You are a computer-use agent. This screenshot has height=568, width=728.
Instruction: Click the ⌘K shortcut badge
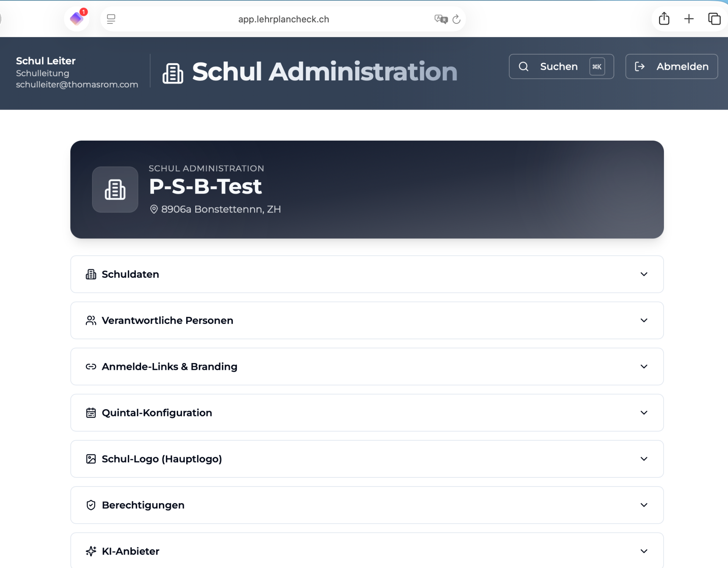pos(597,66)
